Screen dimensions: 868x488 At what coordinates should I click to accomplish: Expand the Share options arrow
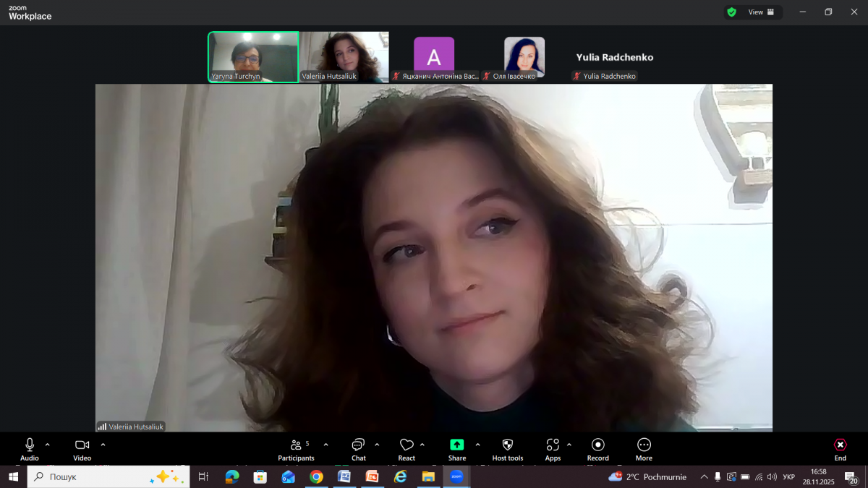pos(477,445)
